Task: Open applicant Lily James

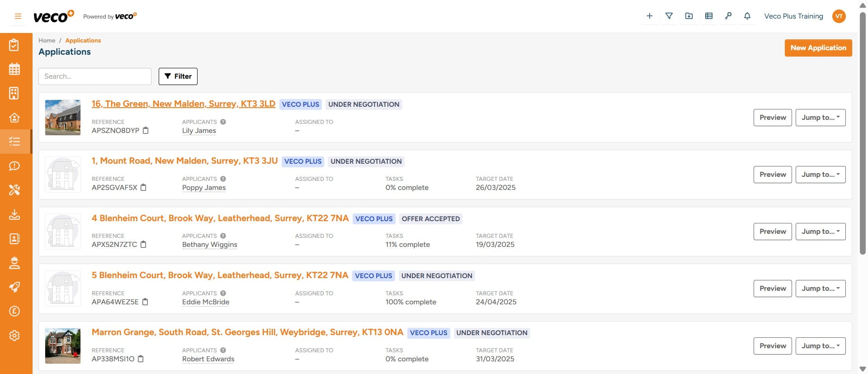Action: pyautogui.click(x=199, y=131)
